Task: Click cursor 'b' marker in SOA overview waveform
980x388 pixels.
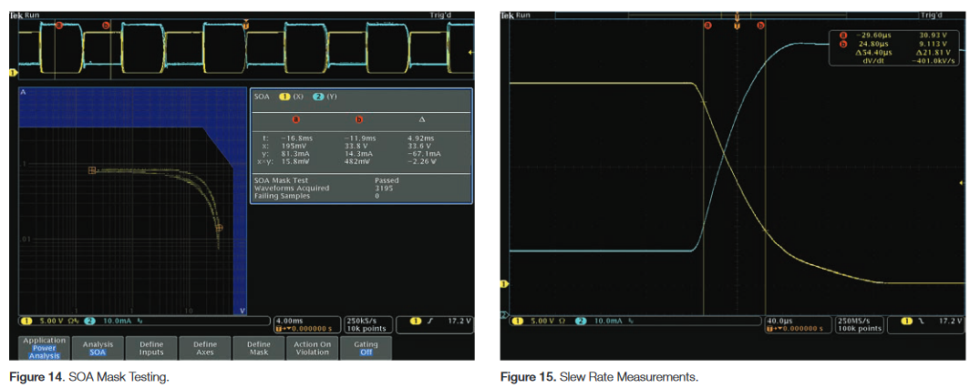Action: pos(106,26)
